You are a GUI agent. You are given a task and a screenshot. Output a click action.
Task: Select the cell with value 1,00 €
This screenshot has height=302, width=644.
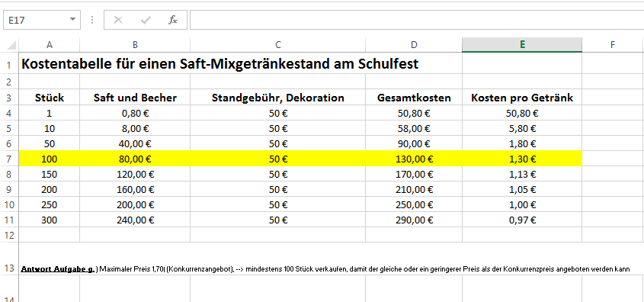point(522,204)
